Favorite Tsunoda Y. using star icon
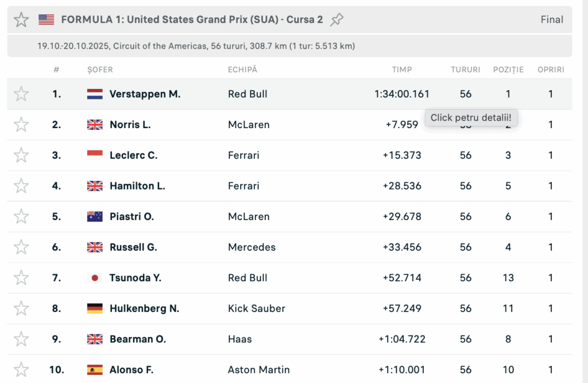The height and width of the screenshot is (383, 588). [21, 277]
